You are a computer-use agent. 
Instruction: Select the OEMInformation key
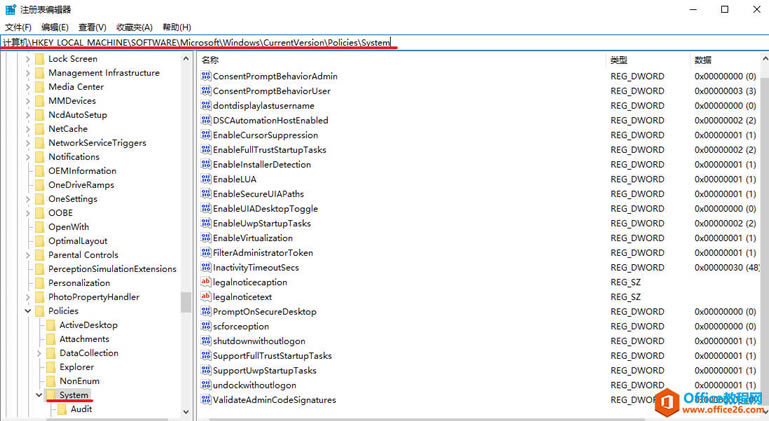coord(82,171)
